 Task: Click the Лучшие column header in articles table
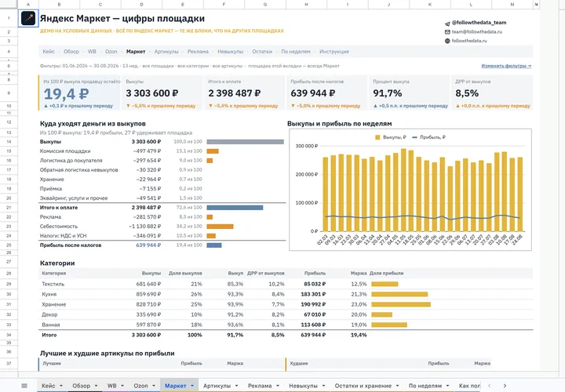pyautogui.click(x=52, y=364)
